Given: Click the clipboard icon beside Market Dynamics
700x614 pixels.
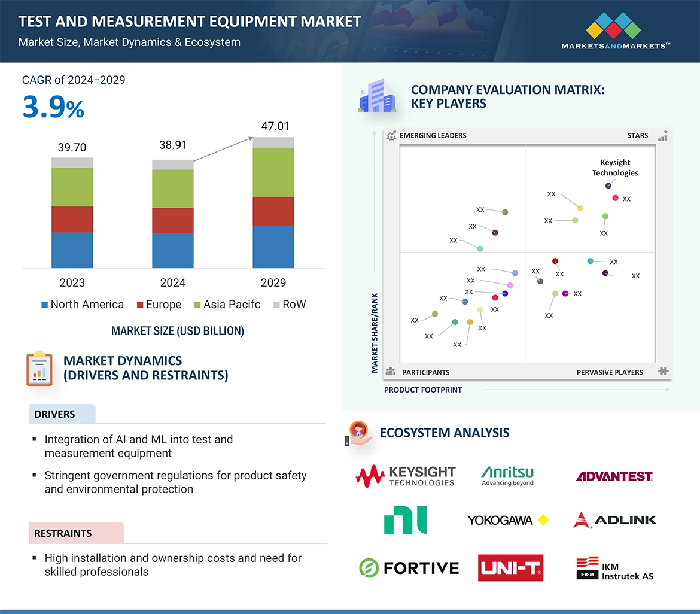Looking at the screenshot, I should click(x=39, y=369).
